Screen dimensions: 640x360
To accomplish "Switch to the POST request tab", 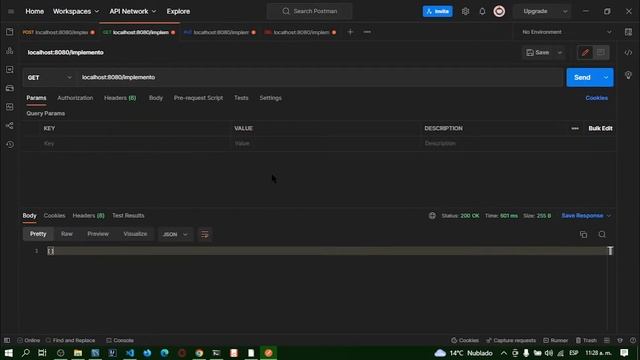I will [x=58, y=32].
